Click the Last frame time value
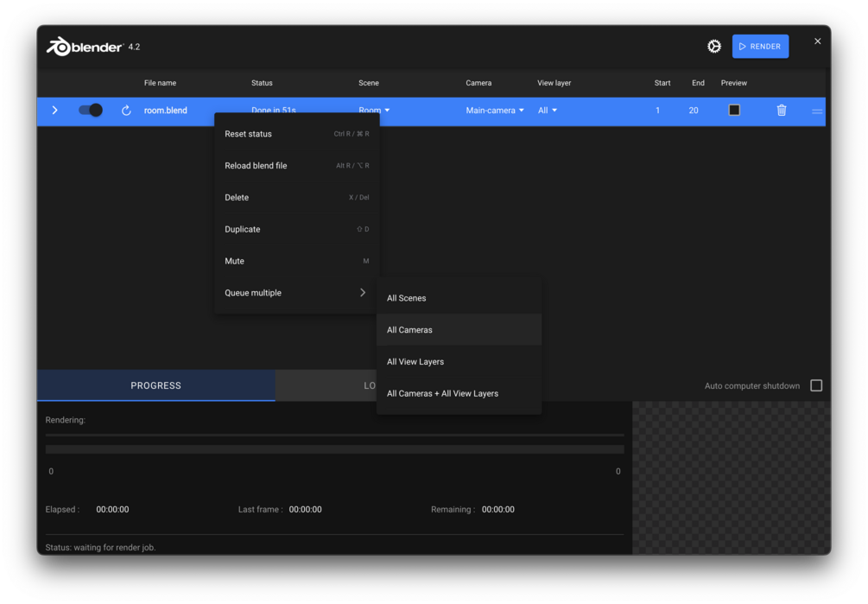 [x=305, y=509]
